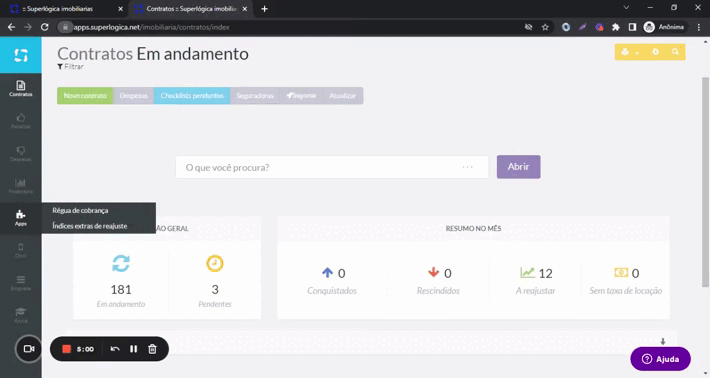Viewport: 710px width, 378px height.
Task: Click the Novo contrato button
Action: click(x=85, y=96)
